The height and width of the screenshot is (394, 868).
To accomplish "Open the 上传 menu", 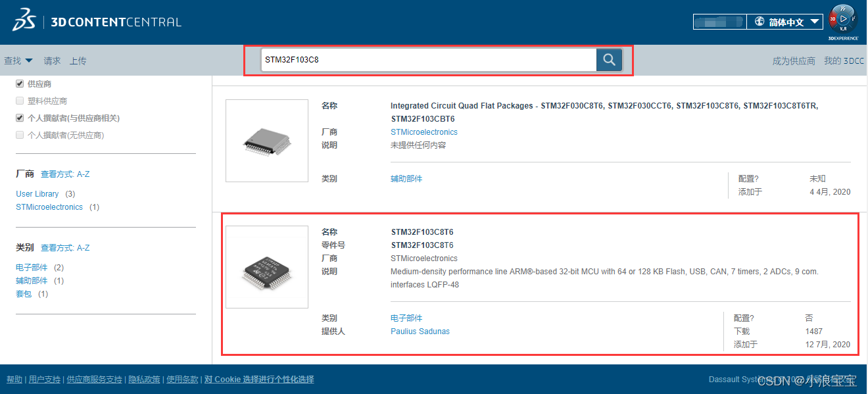I will click(78, 61).
